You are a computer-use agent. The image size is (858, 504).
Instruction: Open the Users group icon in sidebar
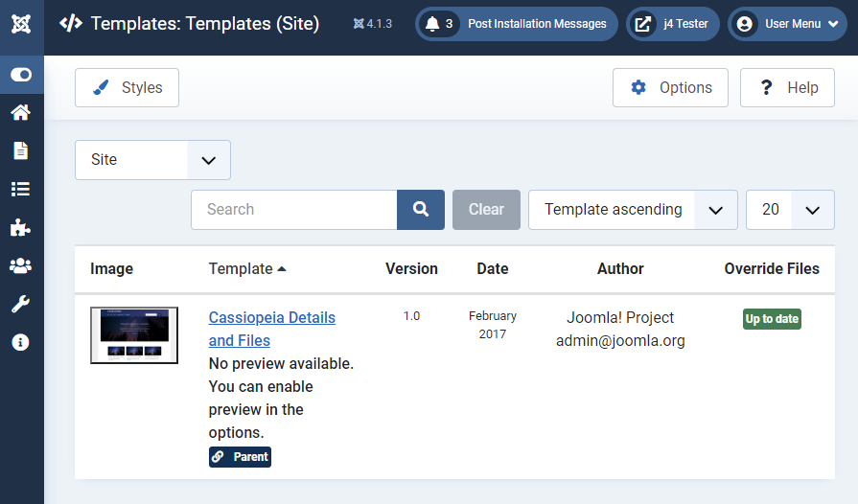[x=21, y=265]
